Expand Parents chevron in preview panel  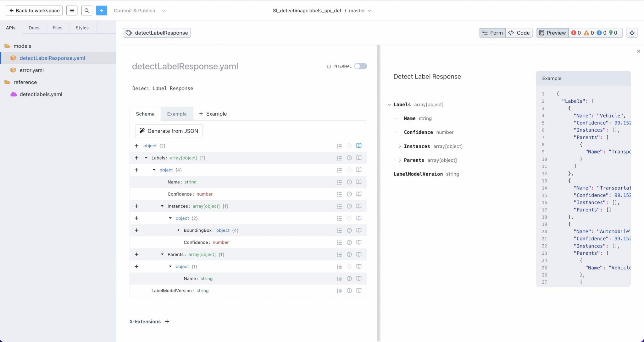[400, 160]
